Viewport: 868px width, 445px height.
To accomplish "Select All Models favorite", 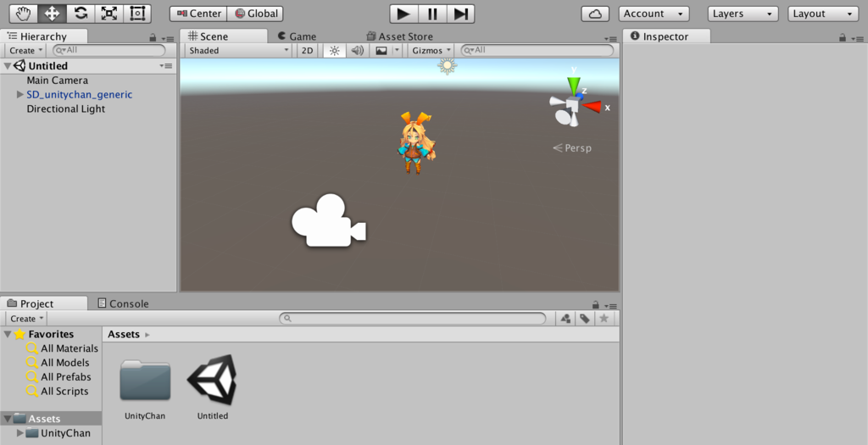I will click(x=58, y=363).
